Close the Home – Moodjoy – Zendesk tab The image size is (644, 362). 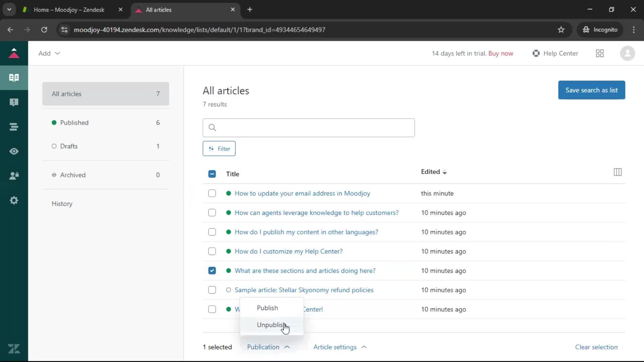tap(120, 9)
